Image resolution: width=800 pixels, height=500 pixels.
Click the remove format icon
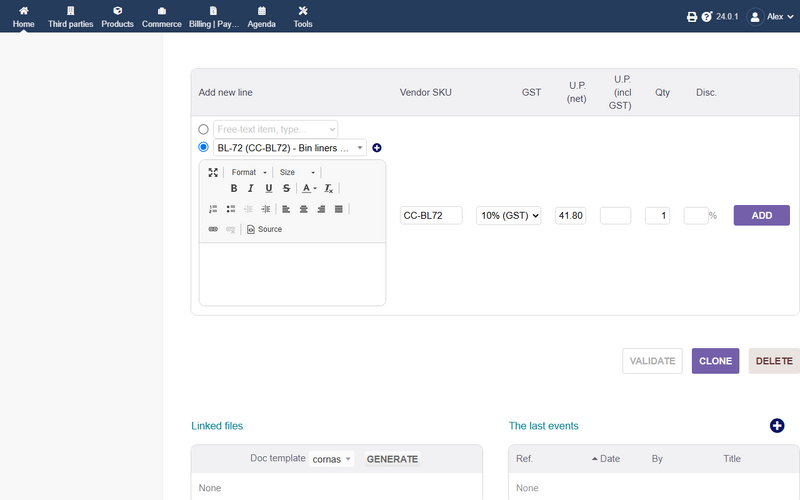click(329, 188)
